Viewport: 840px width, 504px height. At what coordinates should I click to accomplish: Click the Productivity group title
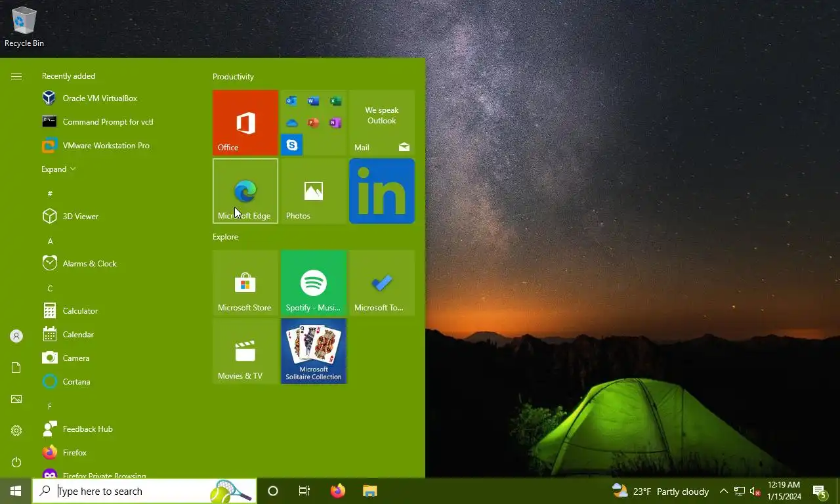pyautogui.click(x=233, y=77)
